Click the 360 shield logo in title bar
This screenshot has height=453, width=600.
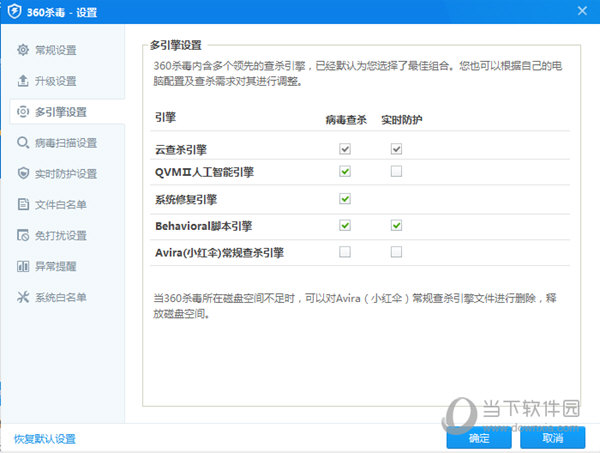[15, 11]
